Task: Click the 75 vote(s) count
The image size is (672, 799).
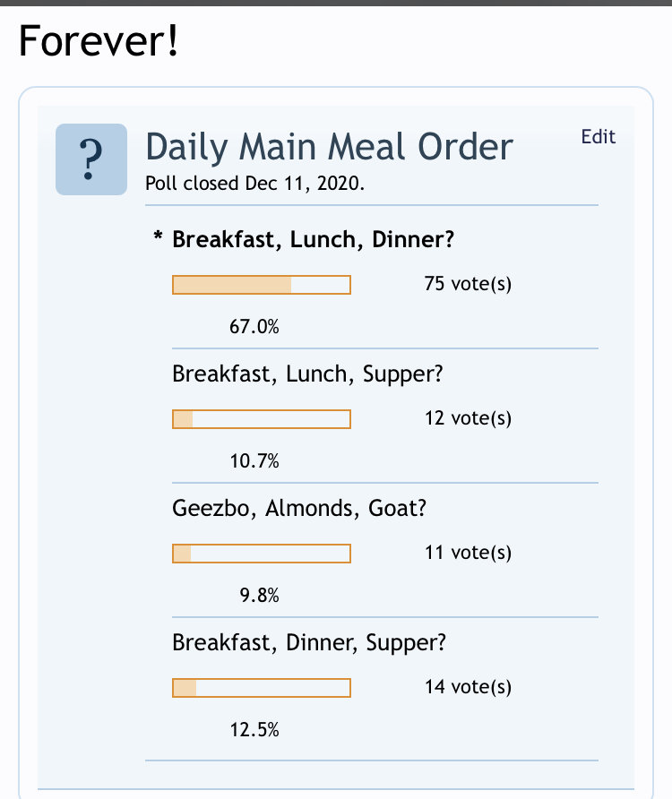Action: pos(468,284)
